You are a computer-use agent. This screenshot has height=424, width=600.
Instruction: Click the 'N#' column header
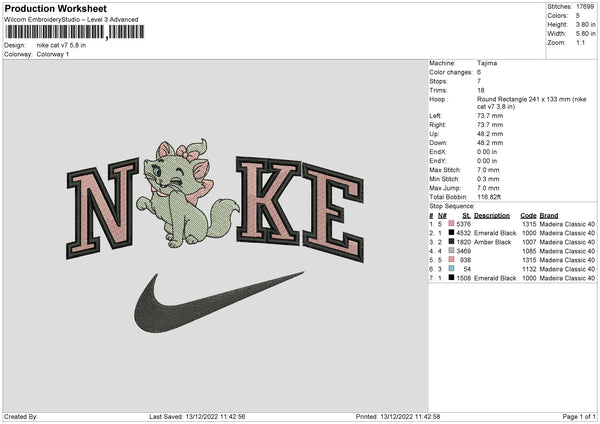pos(442,215)
